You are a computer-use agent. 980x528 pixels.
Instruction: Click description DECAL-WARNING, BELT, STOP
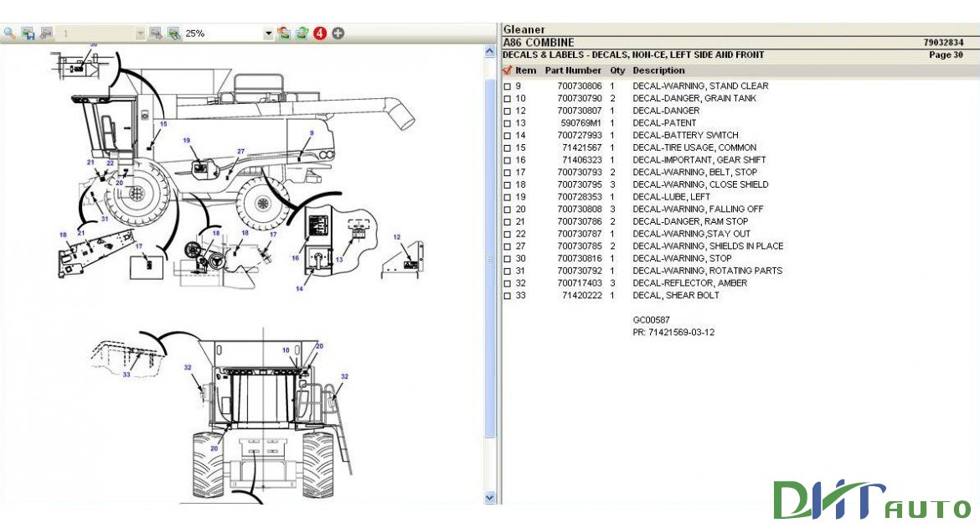694,172
